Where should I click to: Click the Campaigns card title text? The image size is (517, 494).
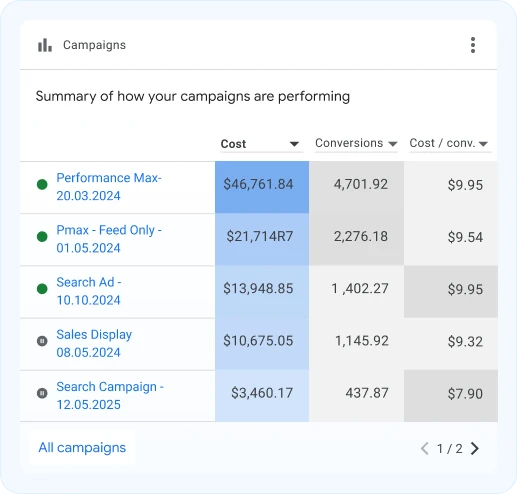click(94, 45)
